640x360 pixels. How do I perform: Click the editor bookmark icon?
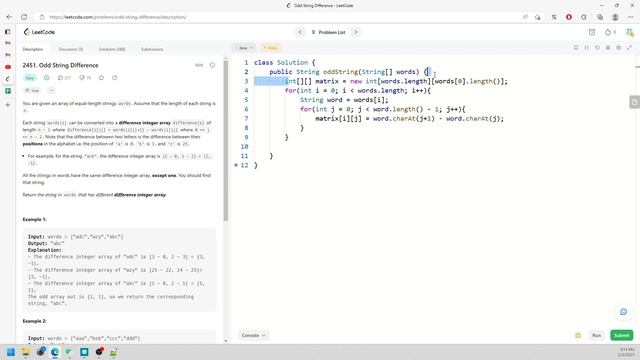pyautogui.click(x=576, y=48)
